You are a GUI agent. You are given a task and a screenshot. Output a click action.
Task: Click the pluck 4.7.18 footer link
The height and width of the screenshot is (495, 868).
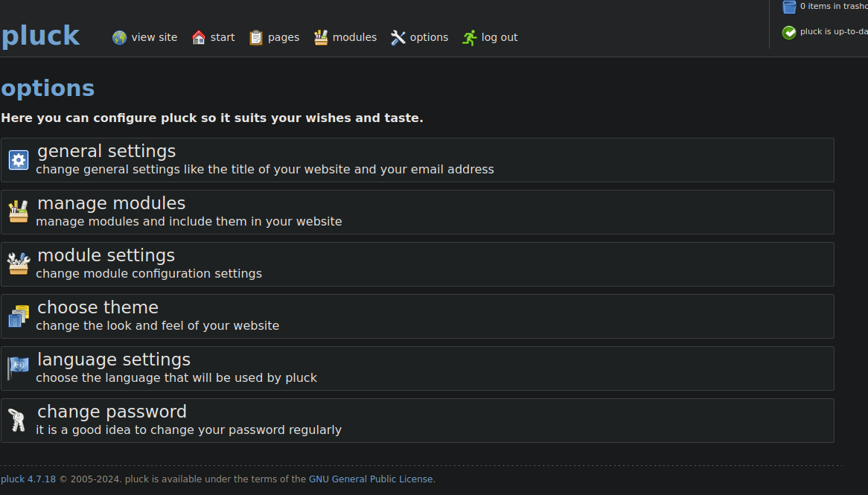click(28, 479)
